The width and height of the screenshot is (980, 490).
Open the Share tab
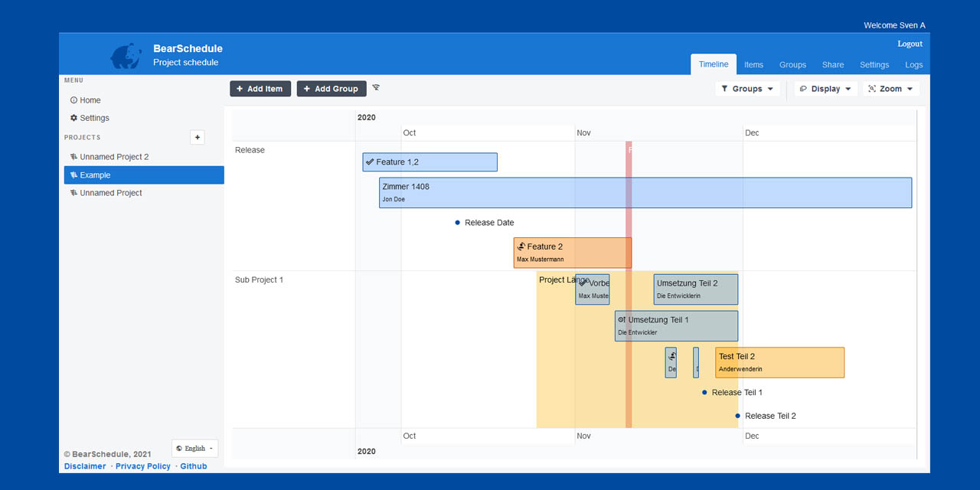[x=833, y=64]
